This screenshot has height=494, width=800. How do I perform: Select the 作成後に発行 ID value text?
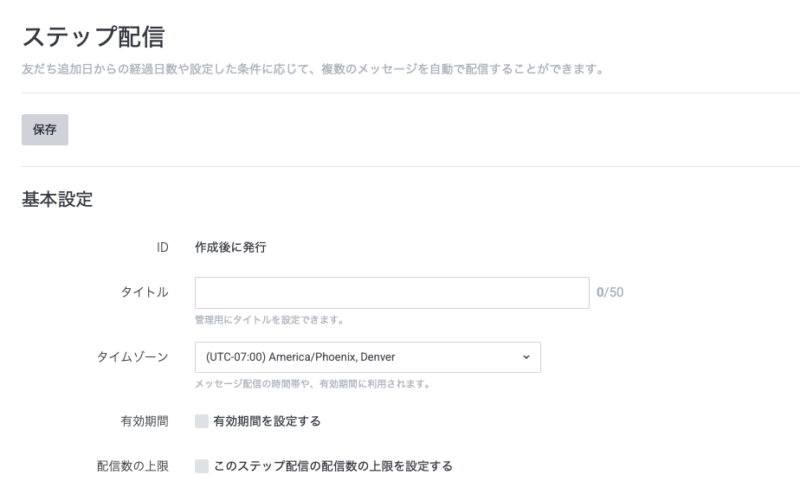coord(231,248)
